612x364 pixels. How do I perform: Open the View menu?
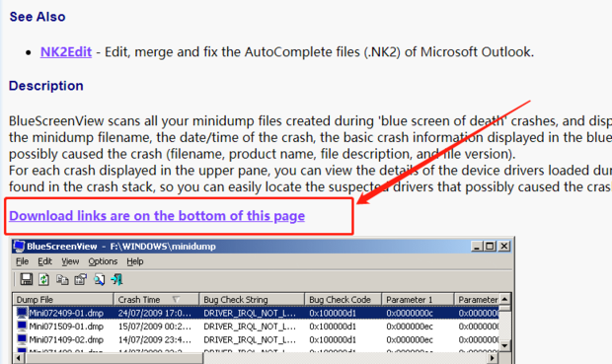pyautogui.click(x=70, y=261)
